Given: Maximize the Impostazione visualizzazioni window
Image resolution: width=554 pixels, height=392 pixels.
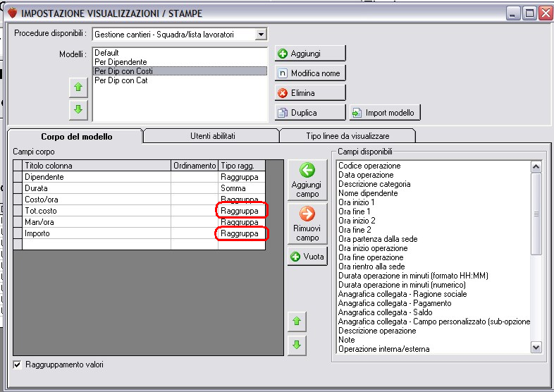Looking at the screenshot, I should [529, 13].
